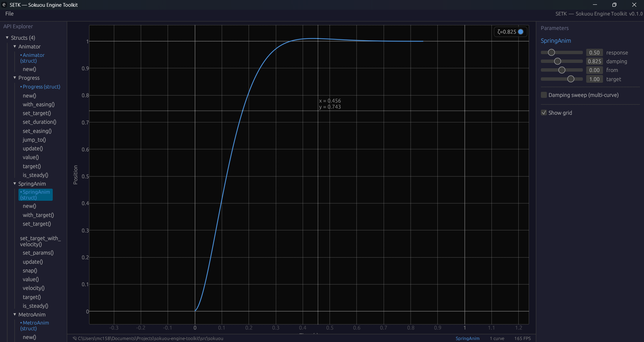Open is_steady() under Progress
The width and height of the screenshot is (644, 342).
click(36, 175)
